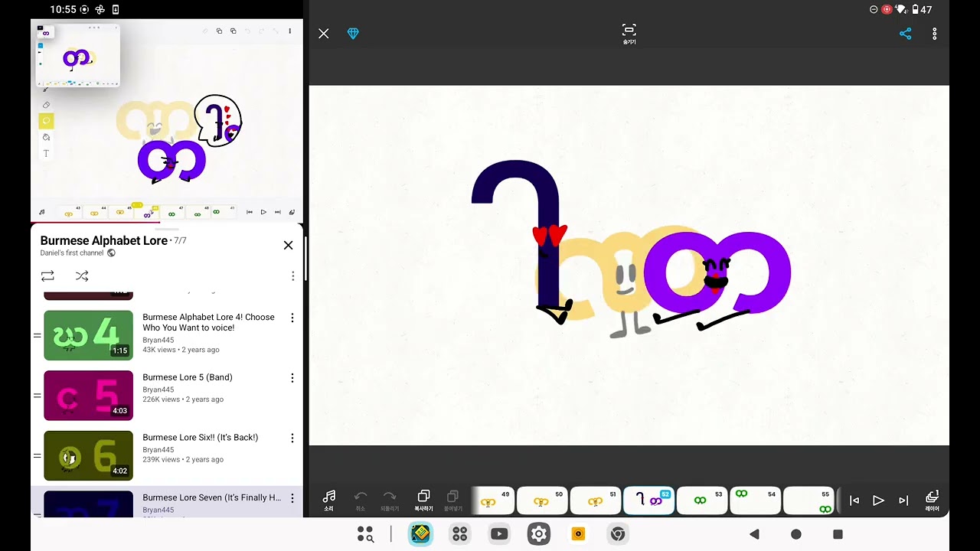Select frame 55 in the timeline
980x551 pixels.
tap(808, 500)
